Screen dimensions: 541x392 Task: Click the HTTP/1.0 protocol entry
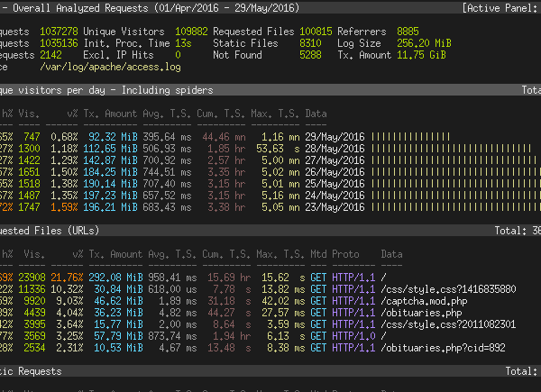[x=353, y=336]
